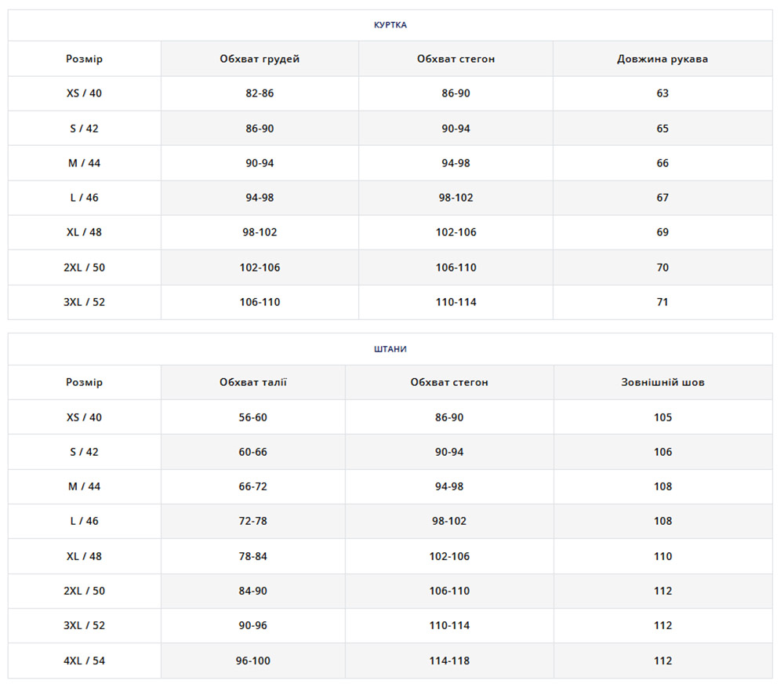This screenshot has height=688, width=784.
Task: Click waist measurement 96-100
Action: 253,661
